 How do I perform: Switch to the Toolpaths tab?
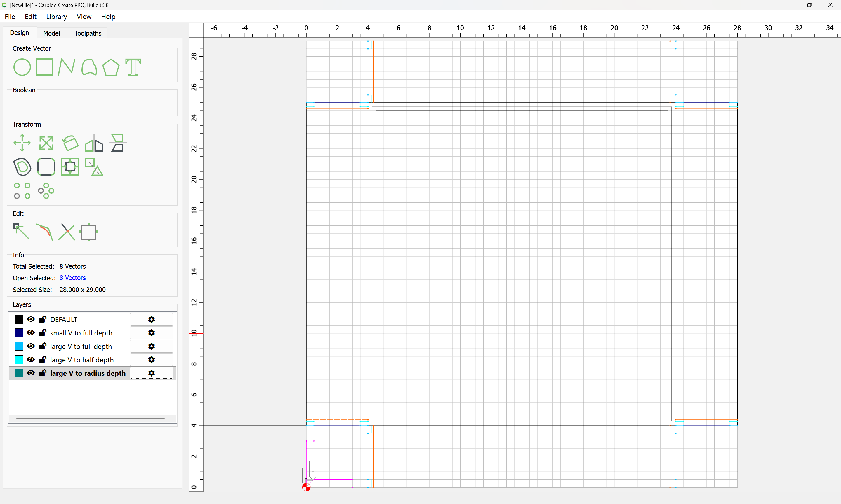point(88,33)
